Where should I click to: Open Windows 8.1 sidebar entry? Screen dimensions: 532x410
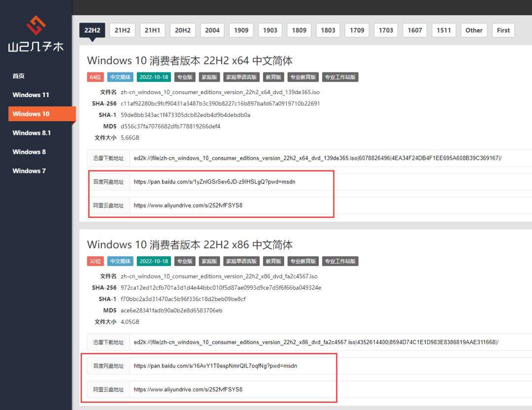point(32,133)
